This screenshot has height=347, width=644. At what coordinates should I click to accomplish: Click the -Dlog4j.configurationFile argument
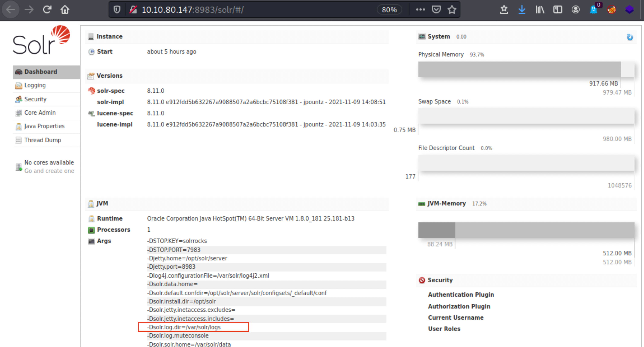(208, 276)
